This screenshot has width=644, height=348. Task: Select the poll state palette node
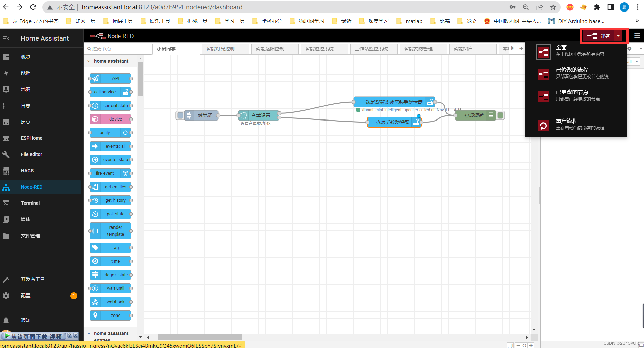pos(110,214)
